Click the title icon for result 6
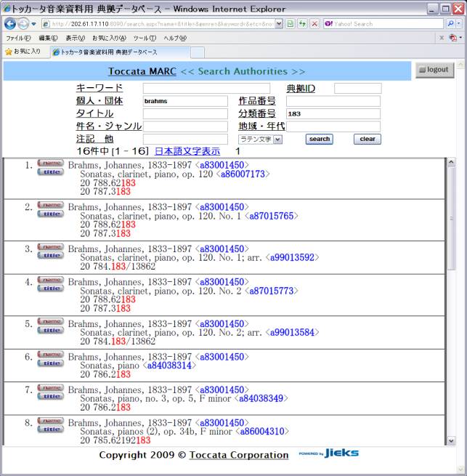Viewport: 467px width, 476px height. pyautogui.click(x=51, y=363)
